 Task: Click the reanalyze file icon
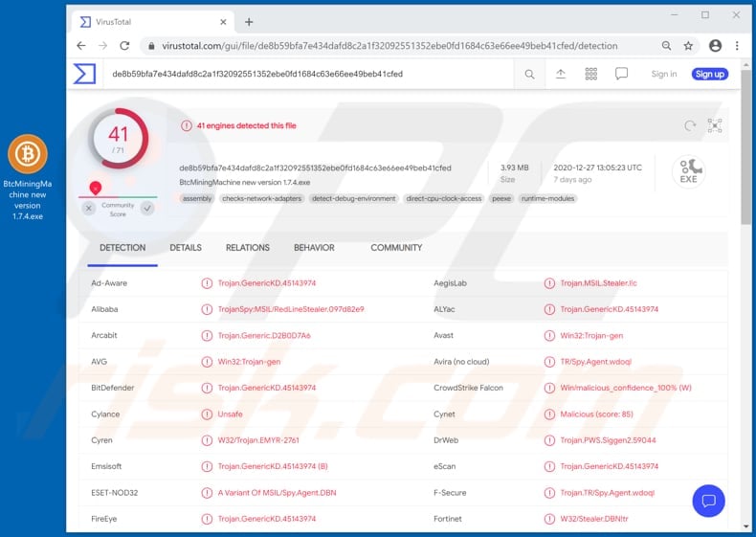point(690,126)
